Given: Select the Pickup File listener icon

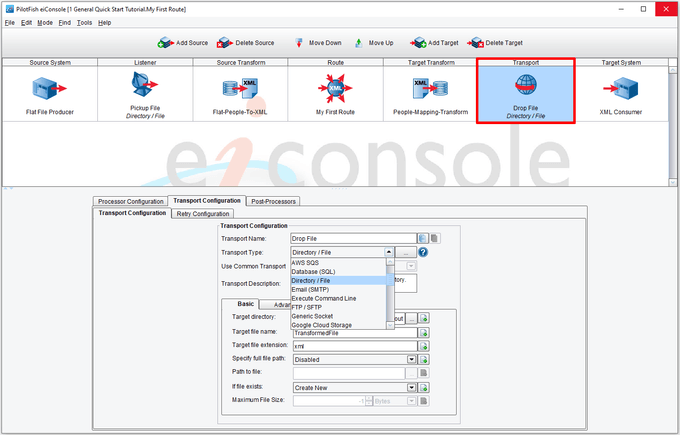Looking at the screenshot, I should coord(144,84).
